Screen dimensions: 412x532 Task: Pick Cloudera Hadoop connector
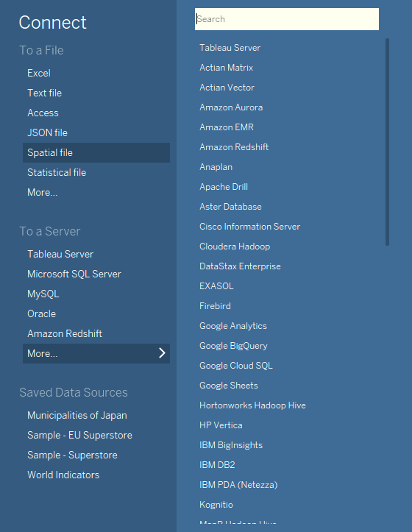click(x=235, y=247)
